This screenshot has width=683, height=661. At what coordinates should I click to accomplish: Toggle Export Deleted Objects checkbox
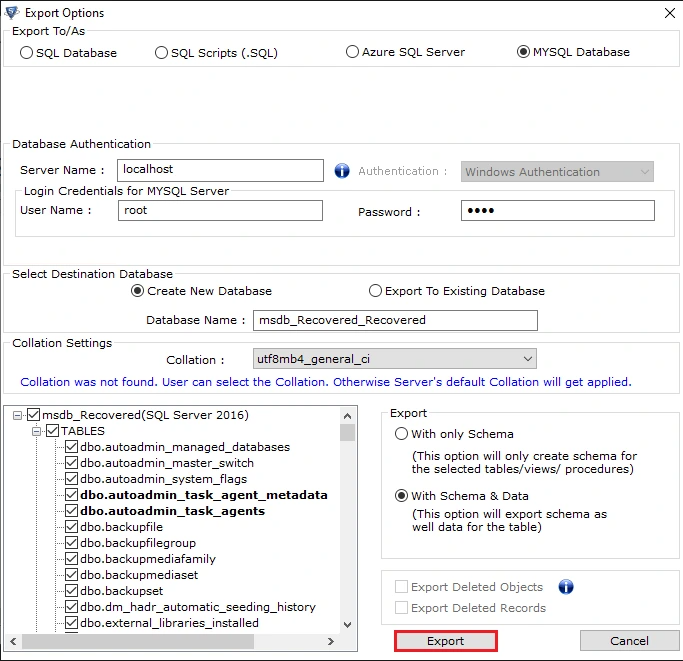point(401,586)
